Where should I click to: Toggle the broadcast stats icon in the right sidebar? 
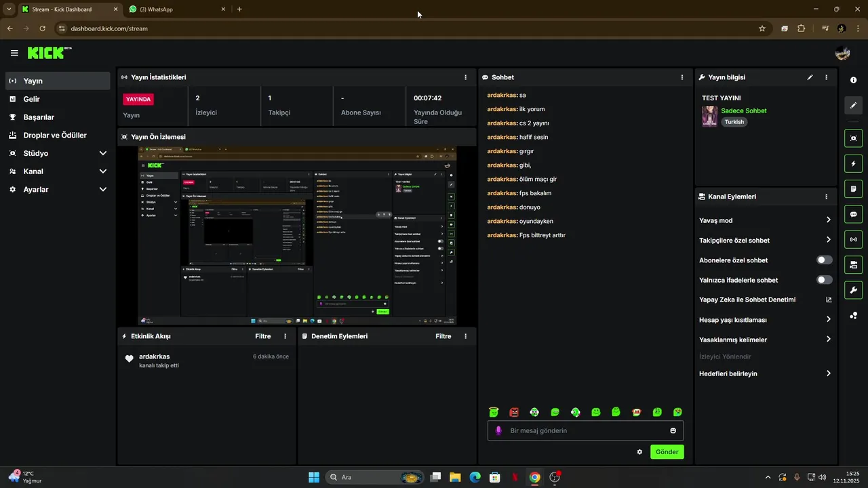coord(853,239)
